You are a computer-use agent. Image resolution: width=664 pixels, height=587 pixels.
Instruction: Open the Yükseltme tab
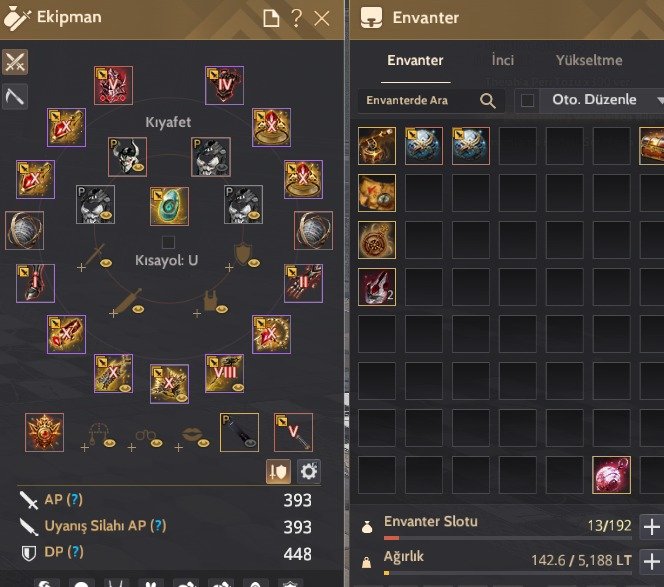point(589,60)
